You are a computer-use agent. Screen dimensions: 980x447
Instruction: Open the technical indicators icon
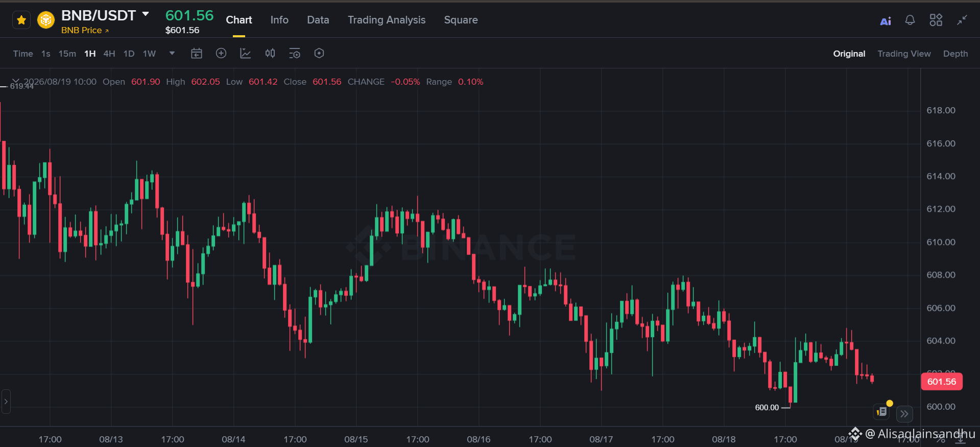pos(246,53)
